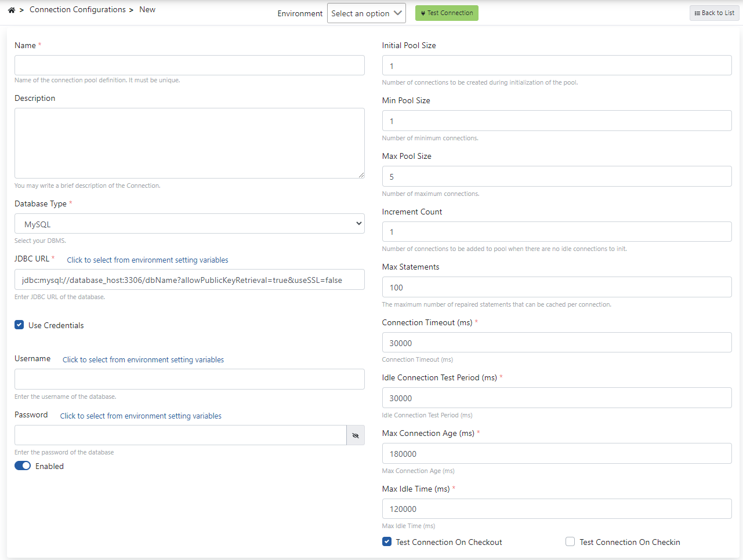The width and height of the screenshot is (743, 560).
Task: Select Password from environment variables link
Action: coord(141,416)
